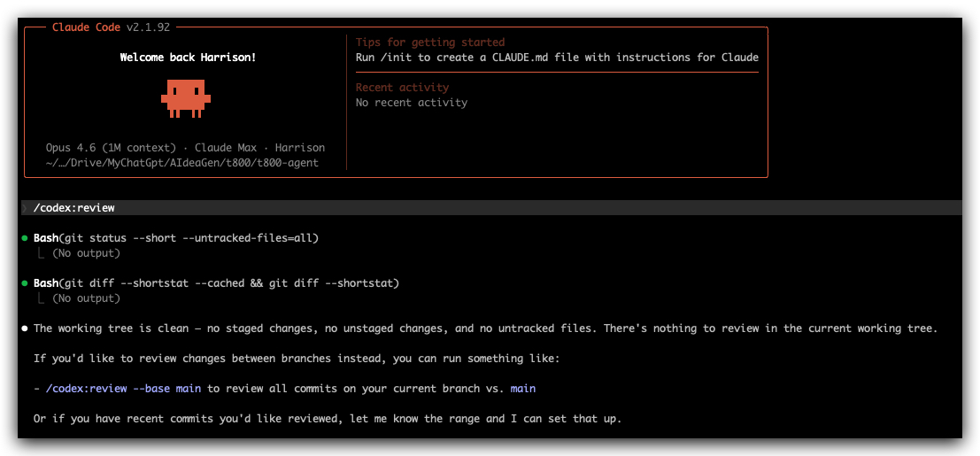Click the 'Tips for getting started' heading

[430, 43]
